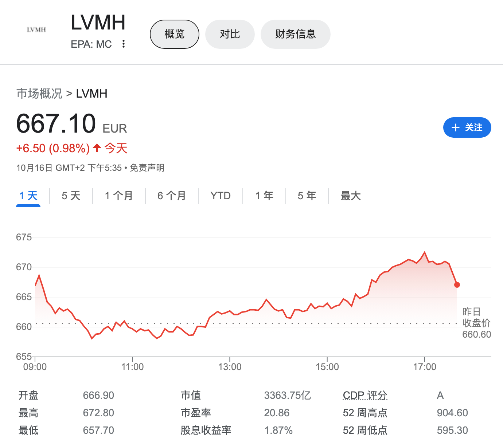The image size is (503, 448).
Task: Click the 今天 label beside price change
Action: [x=116, y=148]
